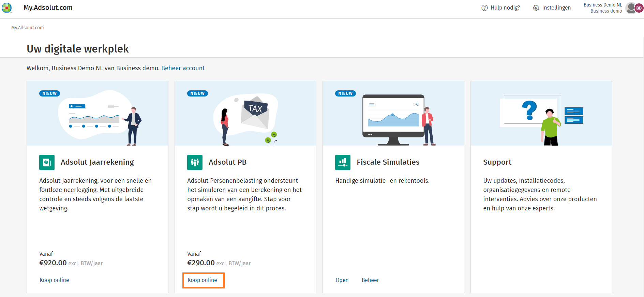The height and width of the screenshot is (297, 644).
Task: Click 'Handige simulatie- en rekentools.' description
Action: [x=383, y=181]
